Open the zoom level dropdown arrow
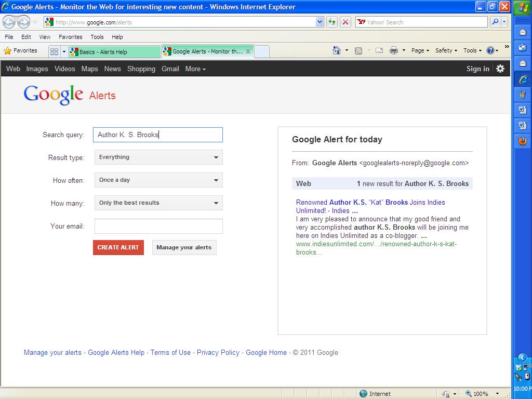Viewport: 532px width, 399px height. pos(497,394)
